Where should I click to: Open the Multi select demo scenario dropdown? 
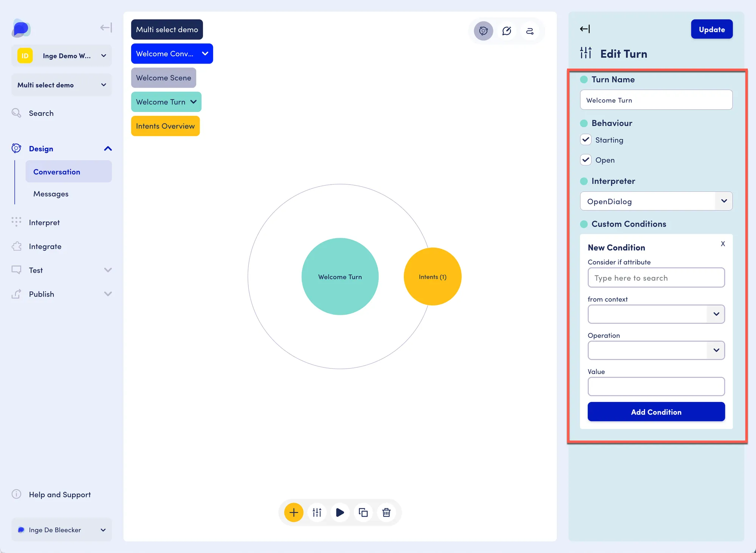pyautogui.click(x=62, y=85)
